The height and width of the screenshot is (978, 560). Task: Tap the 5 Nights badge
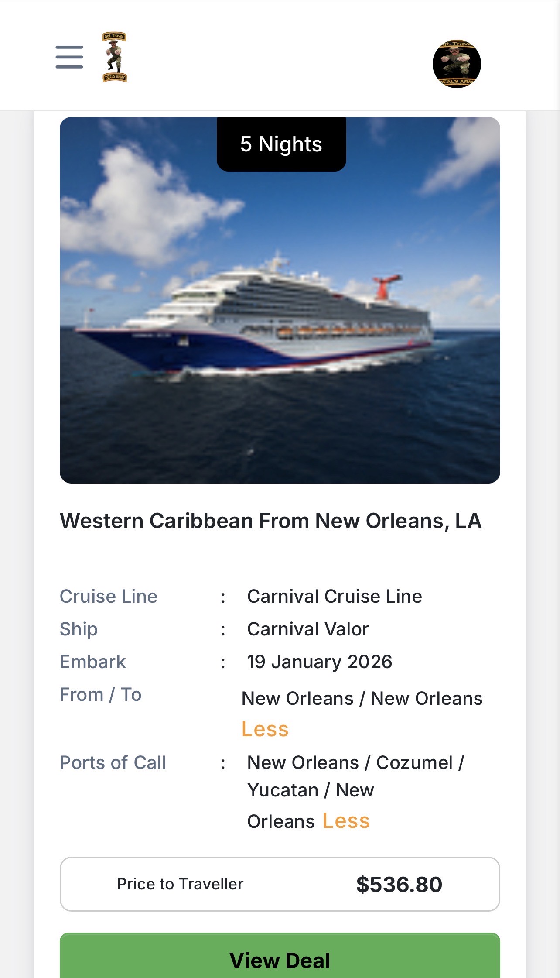click(281, 144)
